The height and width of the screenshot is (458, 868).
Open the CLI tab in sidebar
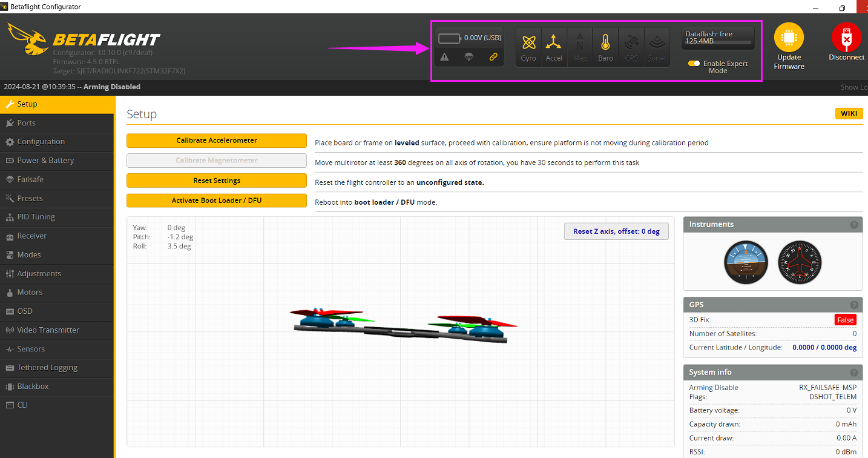[x=22, y=405]
